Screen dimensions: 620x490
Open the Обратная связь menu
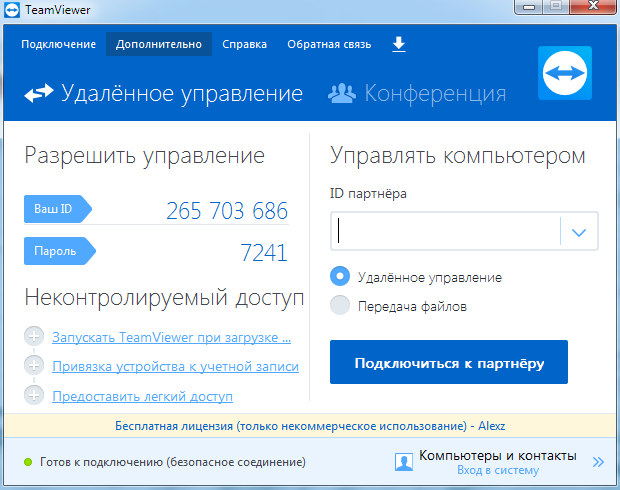point(329,44)
